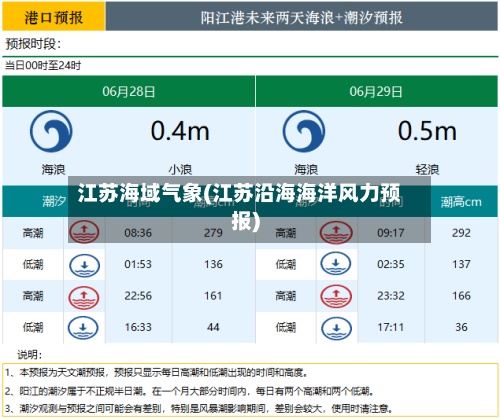The height and width of the screenshot is (419, 500).
Task: Click tide time 09:17
Action: coord(391,233)
